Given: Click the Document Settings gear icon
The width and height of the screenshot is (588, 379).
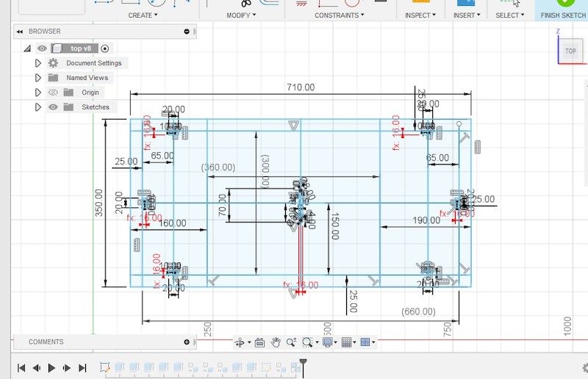Looking at the screenshot, I should pos(53,63).
